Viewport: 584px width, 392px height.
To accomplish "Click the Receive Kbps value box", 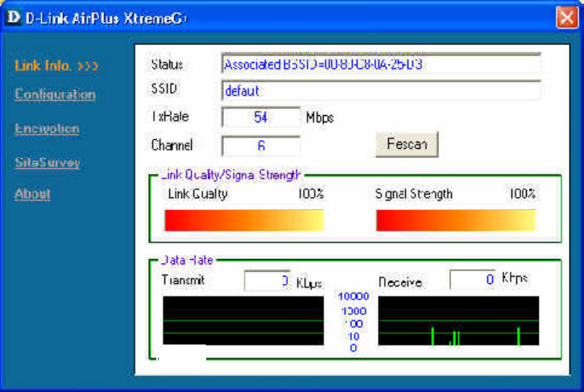I will coord(473,279).
